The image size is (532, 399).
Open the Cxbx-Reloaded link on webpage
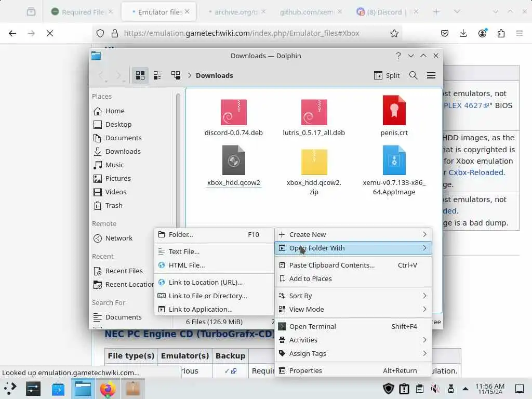(x=476, y=172)
